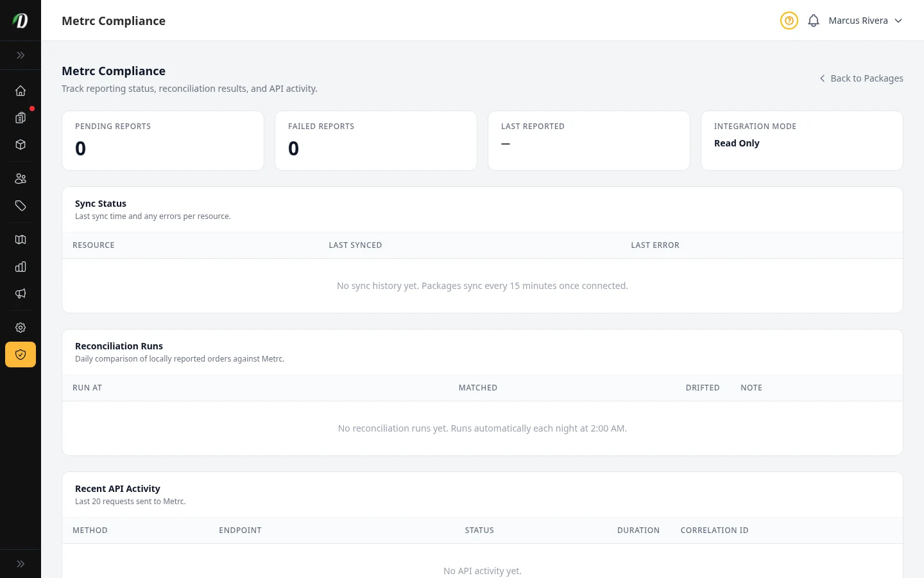Open the help question mark icon

click(789, 21)
